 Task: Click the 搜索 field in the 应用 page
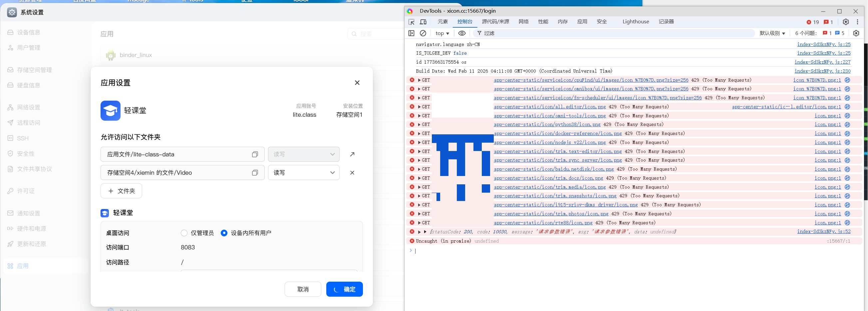coord(376,34)
